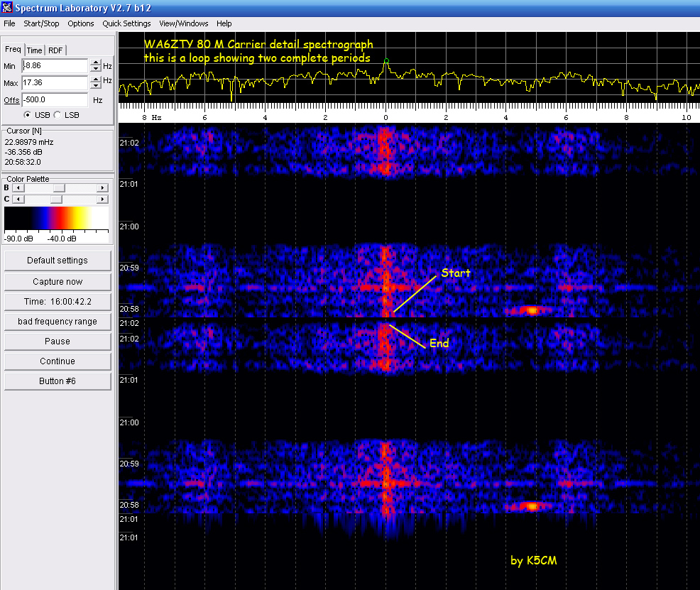Select the LSB radio button
The image size is (700, 590).
58,115
